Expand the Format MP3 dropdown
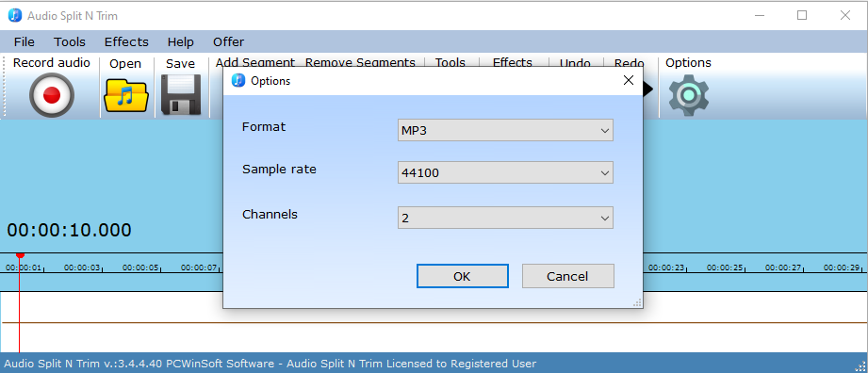Viewport: 868px width, 373px height. pyautogui.click(x=505, y=131)
